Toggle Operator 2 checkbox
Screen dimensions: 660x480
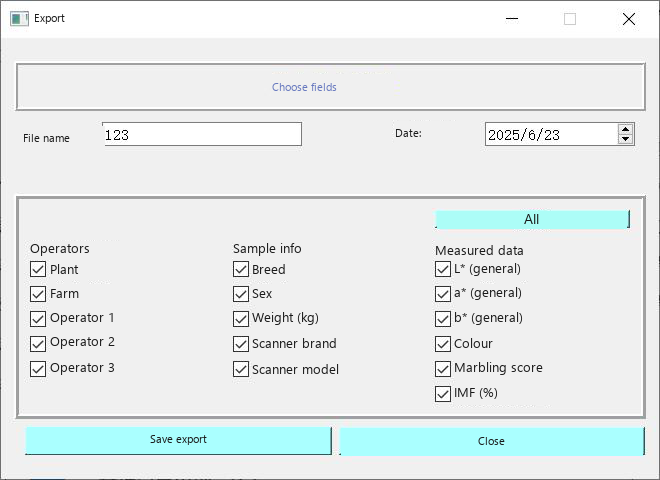pos(38,344)
